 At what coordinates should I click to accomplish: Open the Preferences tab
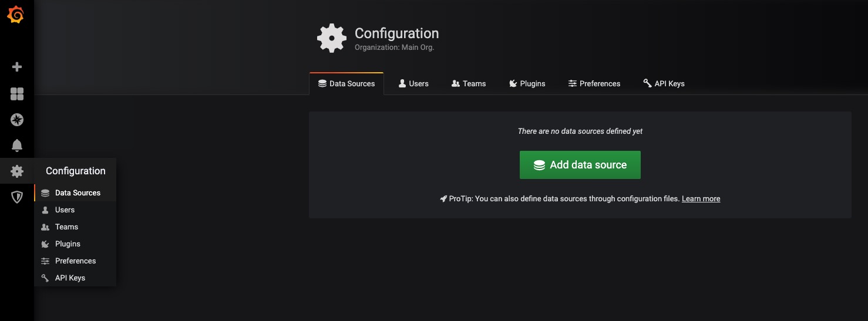pos(594,84)
